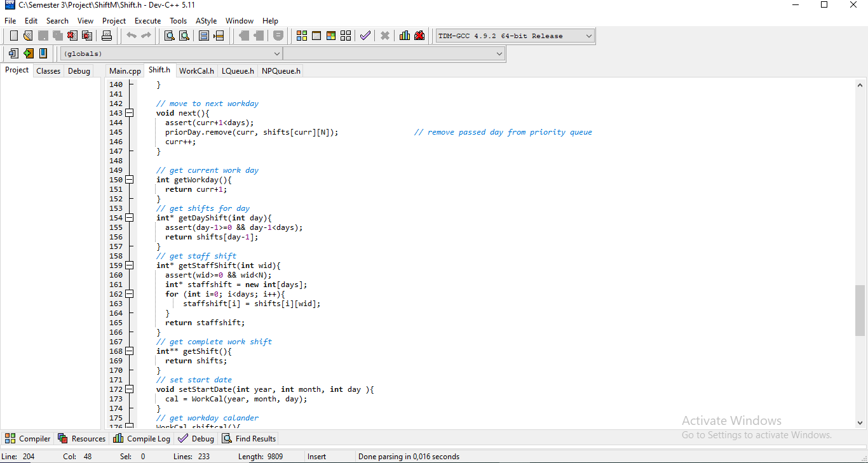Collapse the next() function fold at line 143
This screenshot has height=463, width=868.
130,113
